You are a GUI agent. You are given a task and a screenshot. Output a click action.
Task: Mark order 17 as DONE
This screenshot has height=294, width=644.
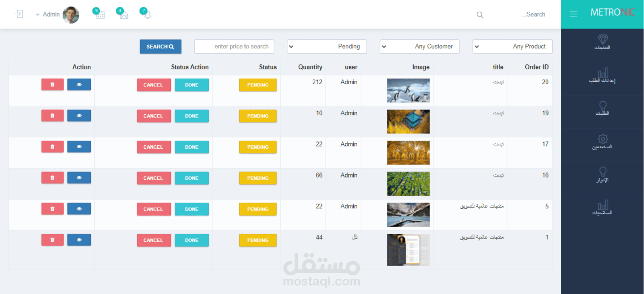click(x=192, y=147)
